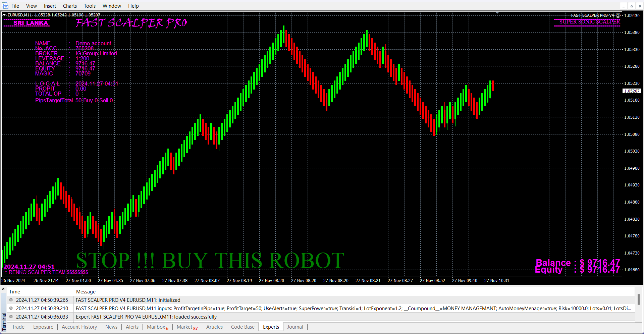Click the MetaTrader application icon in menu bar
The image size is (644, 334).
pos(5,6)
